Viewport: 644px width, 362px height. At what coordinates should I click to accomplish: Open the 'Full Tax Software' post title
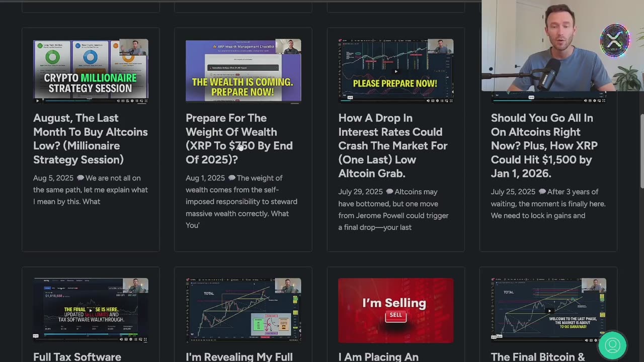point(77,356)
